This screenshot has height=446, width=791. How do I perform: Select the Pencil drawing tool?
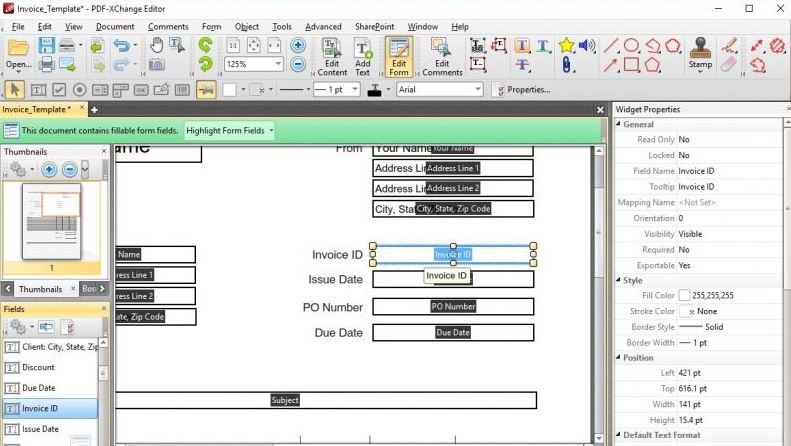click(x=729, y=45)
